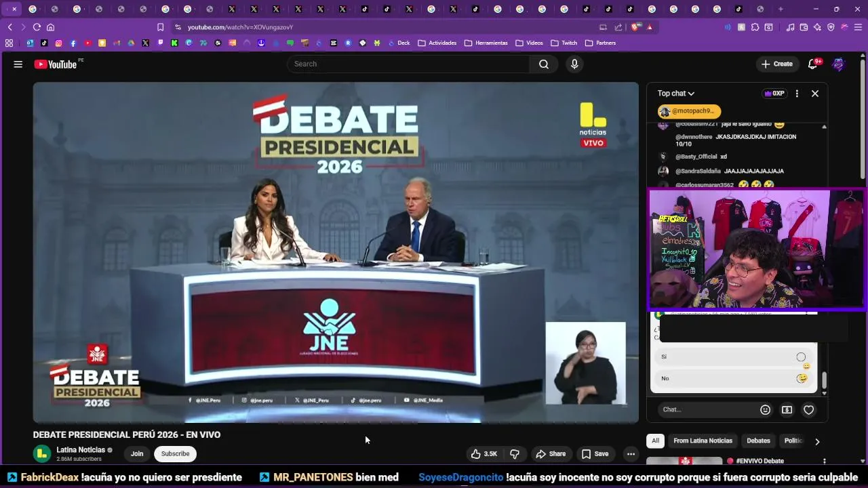Open the browser main hamburger menu
The image size is (868, 488).
858,27
